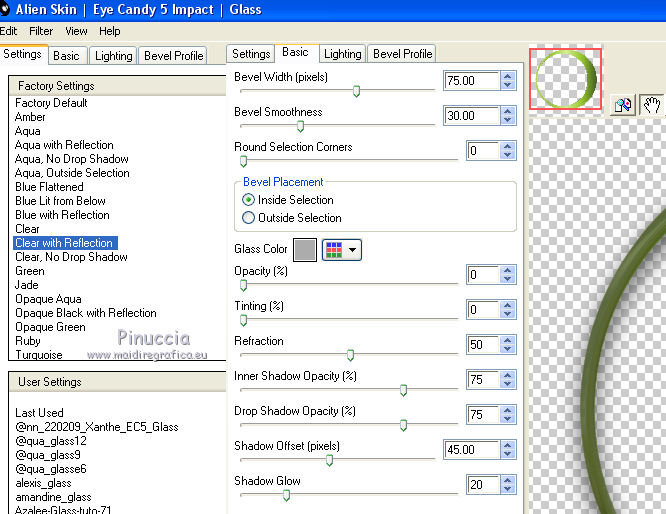666x514 pixels.
Task: Select the zoom/preview toggle tool icon
Action: pyautogui.click(x=623, y=105)
